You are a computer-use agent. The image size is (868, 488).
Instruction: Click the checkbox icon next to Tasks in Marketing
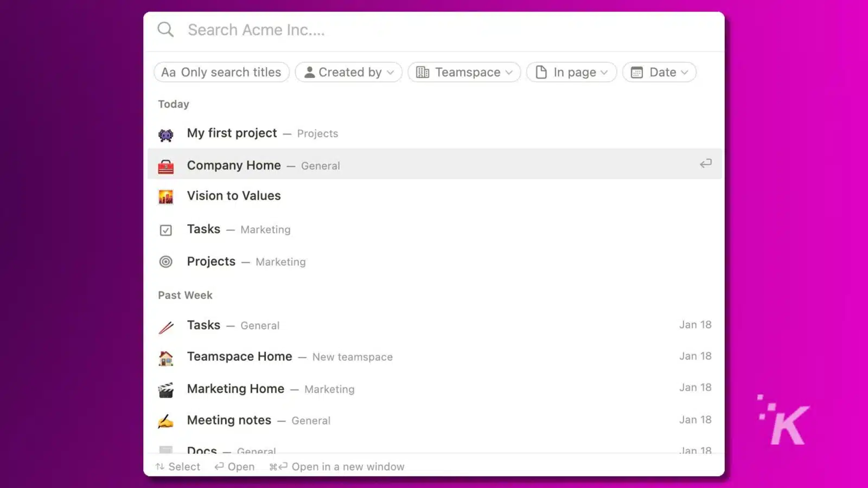click(x=165, y=230)
